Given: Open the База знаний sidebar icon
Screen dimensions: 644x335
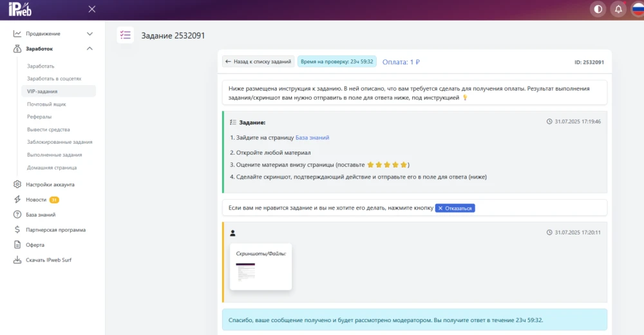Looking at the screenshot, I should tap(17, 215).
